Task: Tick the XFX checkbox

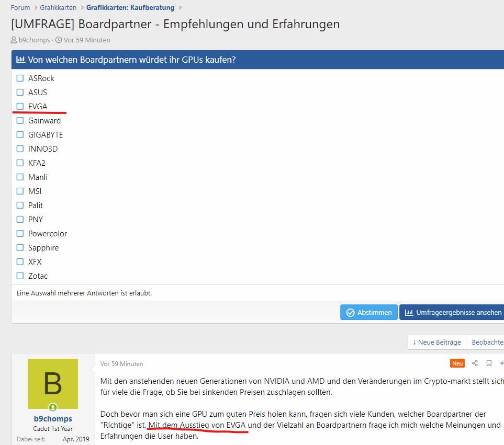Action: click(x=20, y=262)
